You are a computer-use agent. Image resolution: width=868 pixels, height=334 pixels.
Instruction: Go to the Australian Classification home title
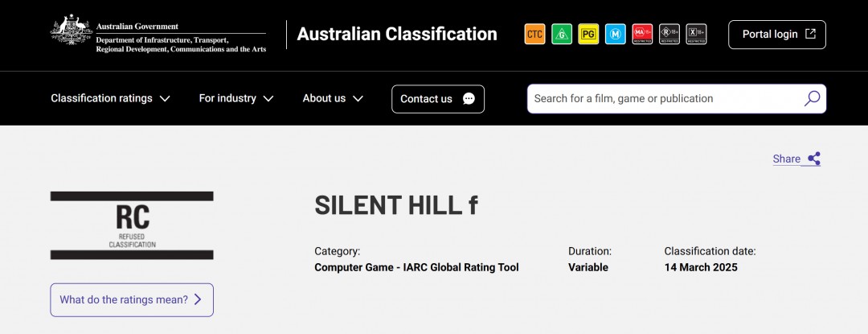tap(397, 34)
